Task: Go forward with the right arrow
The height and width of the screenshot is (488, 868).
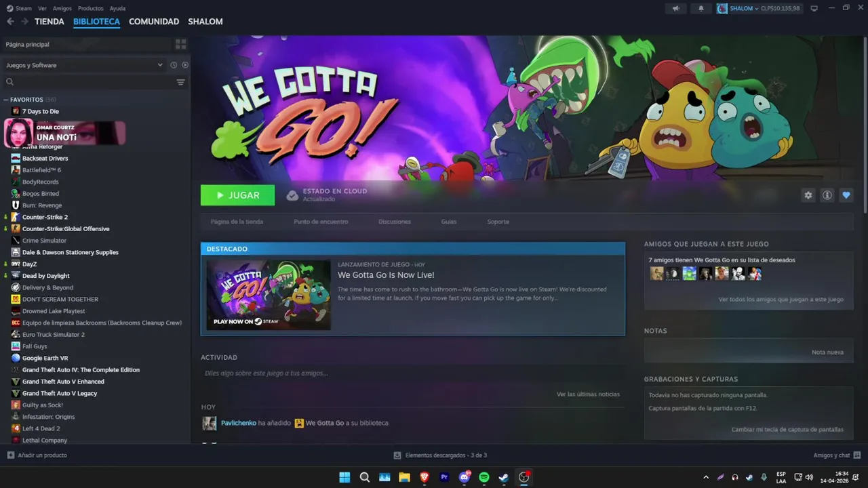Action: 24,22
